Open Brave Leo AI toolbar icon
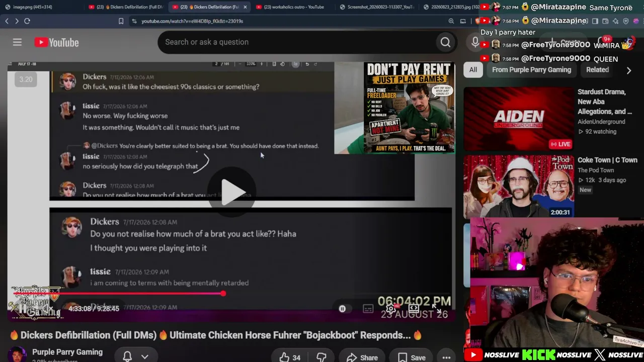 point(615,21)
